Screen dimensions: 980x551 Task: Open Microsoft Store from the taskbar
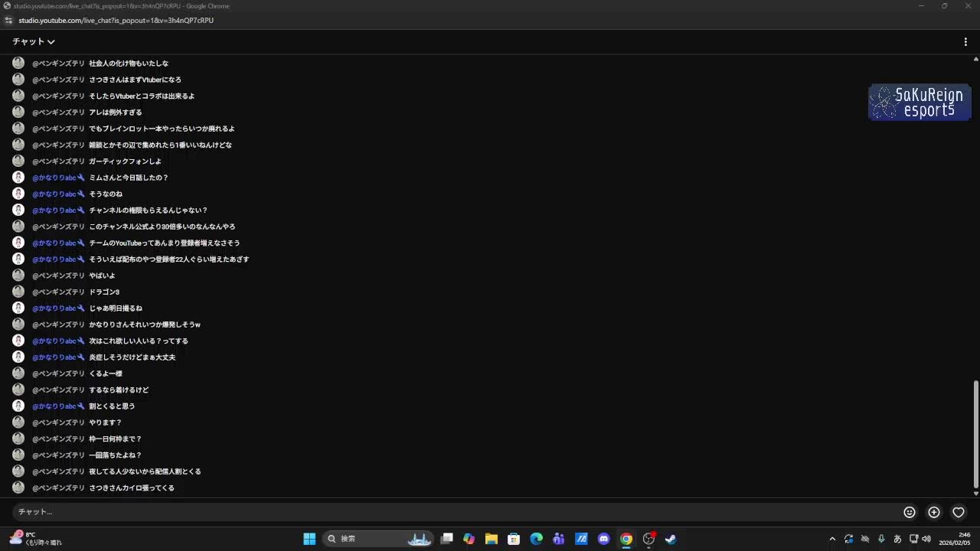pos(514,539)
